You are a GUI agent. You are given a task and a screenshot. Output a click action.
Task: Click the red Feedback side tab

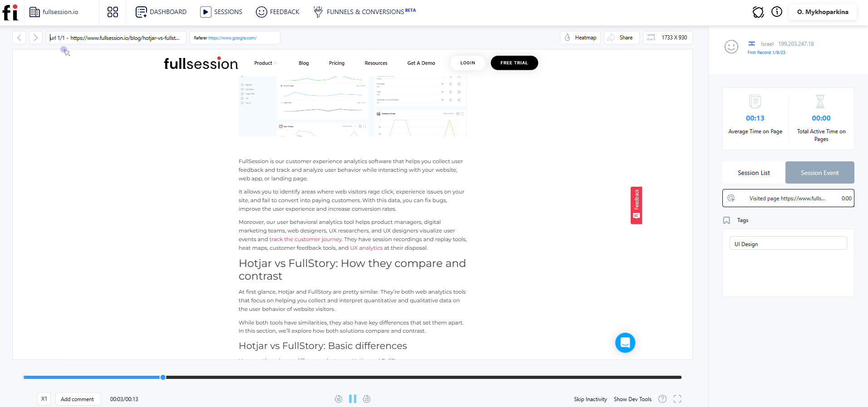636,205
